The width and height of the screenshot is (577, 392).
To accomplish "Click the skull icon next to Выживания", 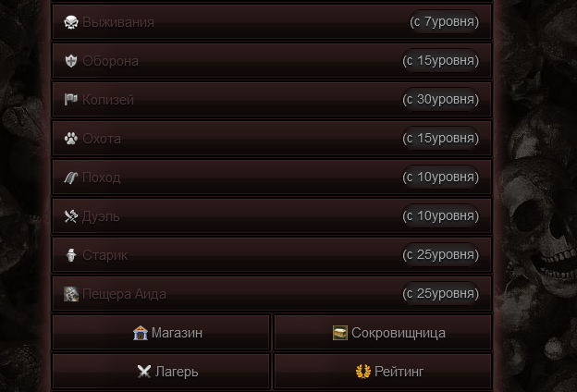I will click(x=71, y=22).
